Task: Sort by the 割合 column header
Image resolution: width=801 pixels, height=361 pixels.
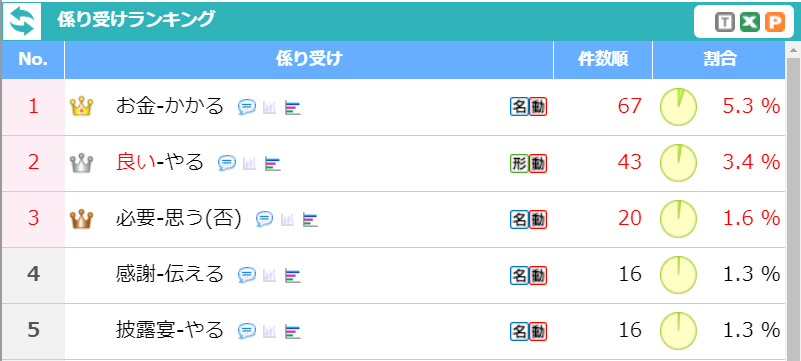Action: [x=719, y=60]
